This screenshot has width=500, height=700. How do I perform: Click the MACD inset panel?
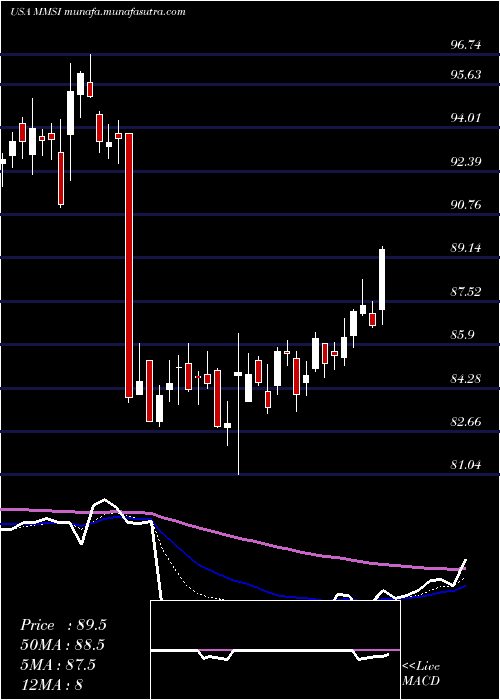coord(275,650)
